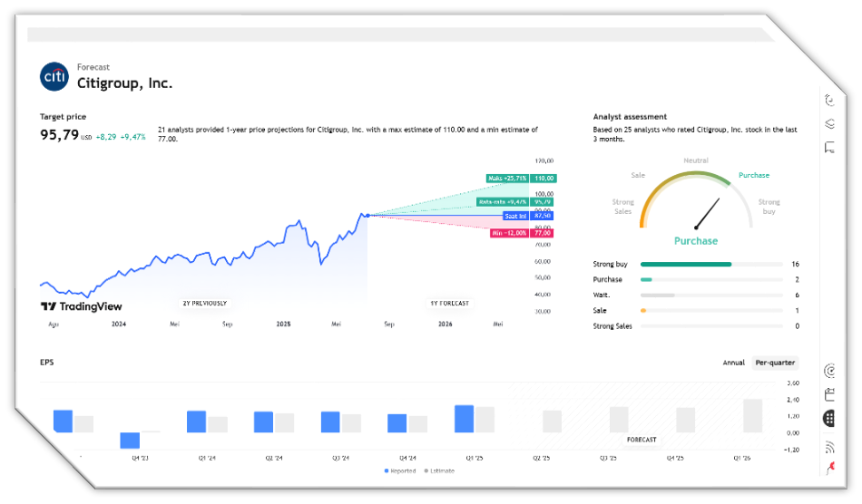Click the Analyst assessment heading
The image size is (862, 504).
[630, 117]
